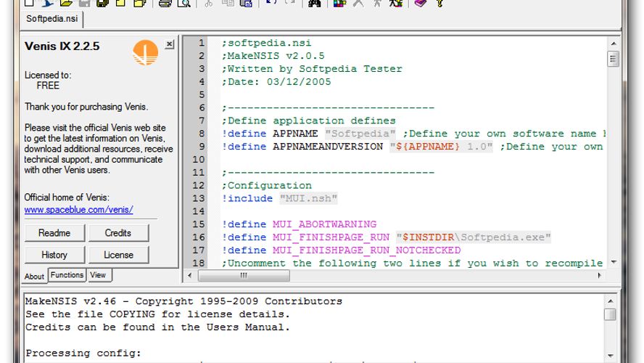Click the editor horizontal scrollbar thumb
Image resolution: width=644 pixels, height=363 pixels.
pos(244,275)
